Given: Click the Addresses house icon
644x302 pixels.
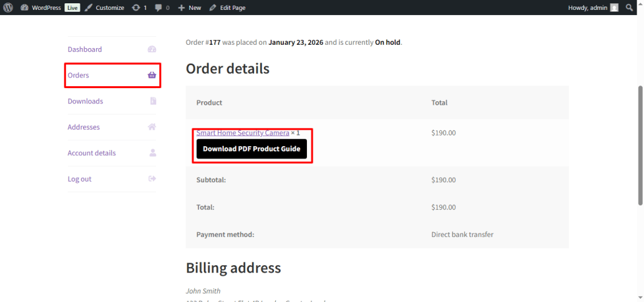Looking at the screenshot, I should point(152,127).
